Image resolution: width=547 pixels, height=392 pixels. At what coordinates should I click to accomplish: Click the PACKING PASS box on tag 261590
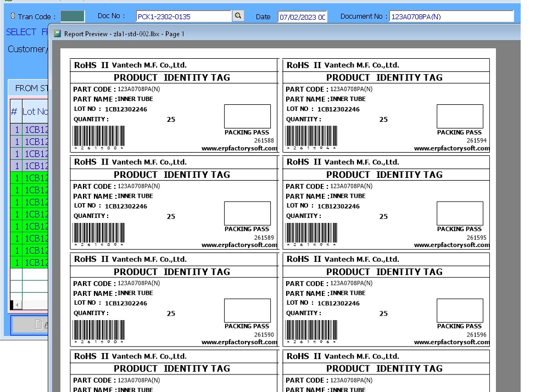coord(247,310)
